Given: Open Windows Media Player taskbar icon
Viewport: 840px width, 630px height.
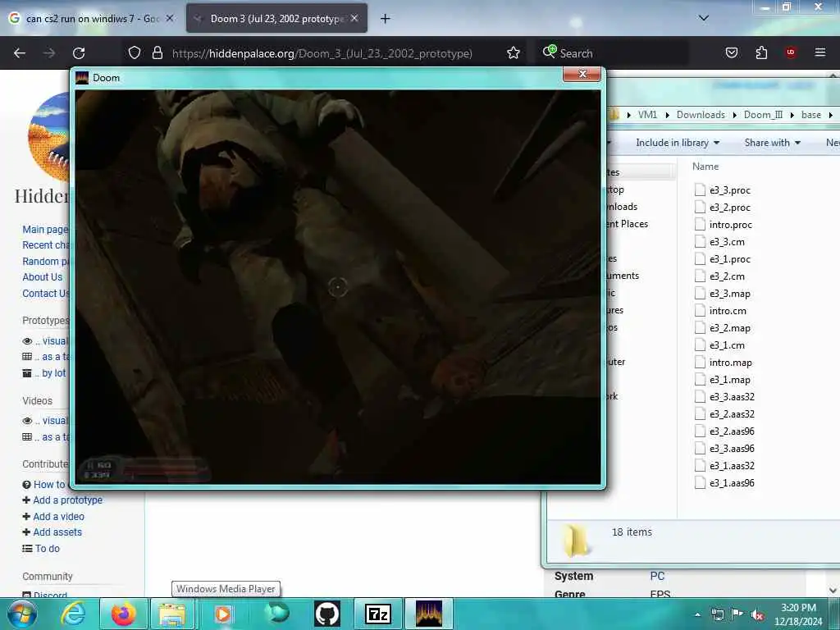Looking at the screenshot, I should click(223, 614).
